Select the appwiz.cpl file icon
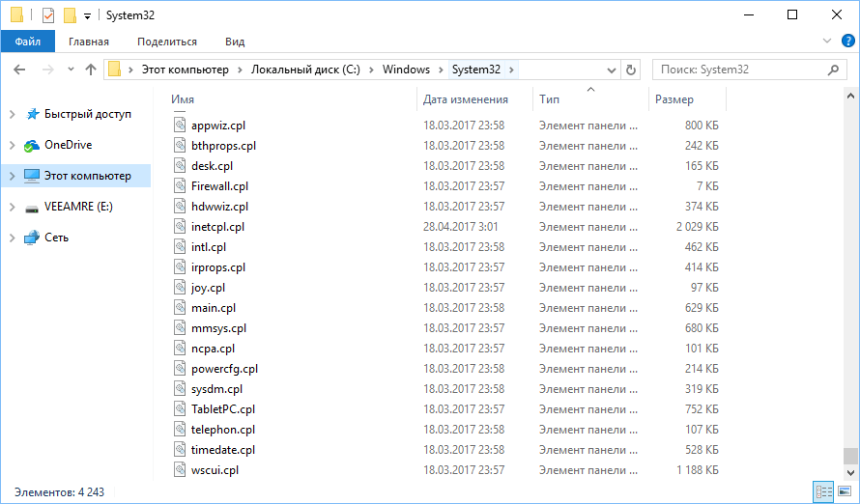 coord(180,125)
